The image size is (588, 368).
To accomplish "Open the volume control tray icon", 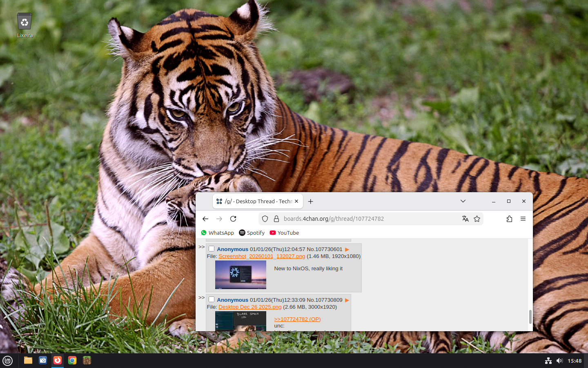I will click(x=559, y=361).
